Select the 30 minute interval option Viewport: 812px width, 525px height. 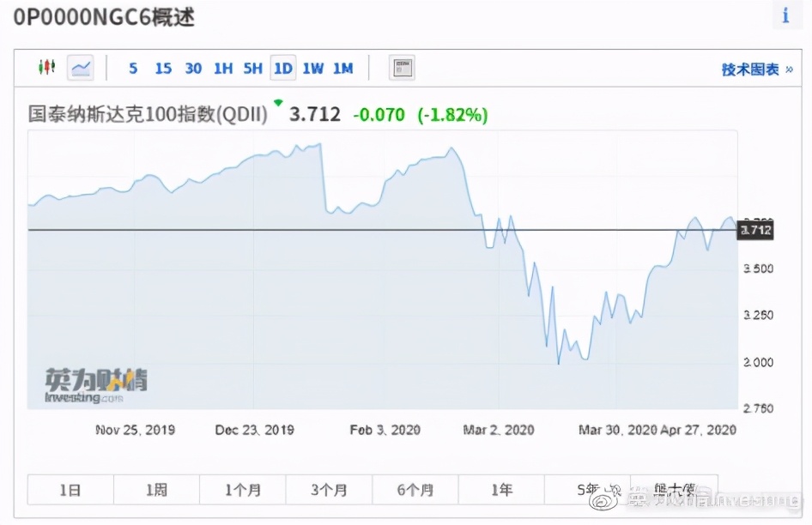(193, 67)
